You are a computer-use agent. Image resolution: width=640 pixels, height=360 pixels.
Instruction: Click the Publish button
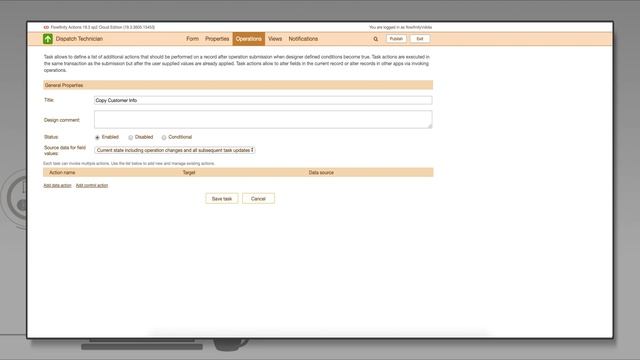tap(396, 39)
